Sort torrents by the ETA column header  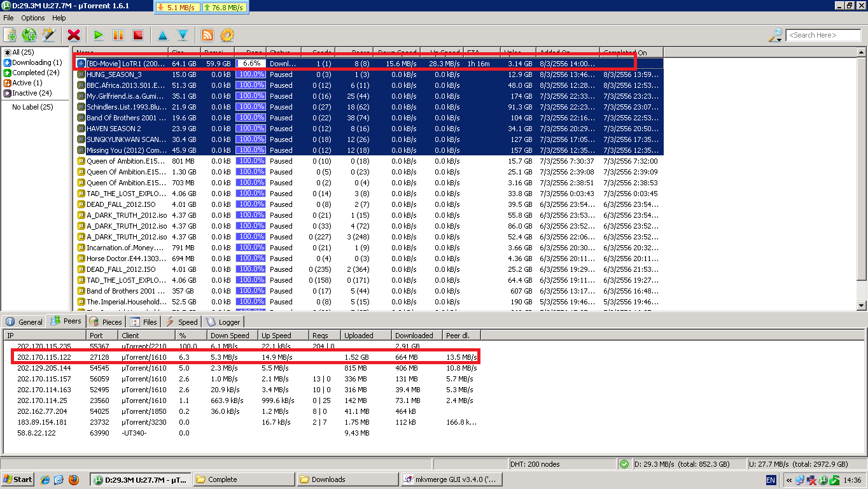click(x=482, y=52)
